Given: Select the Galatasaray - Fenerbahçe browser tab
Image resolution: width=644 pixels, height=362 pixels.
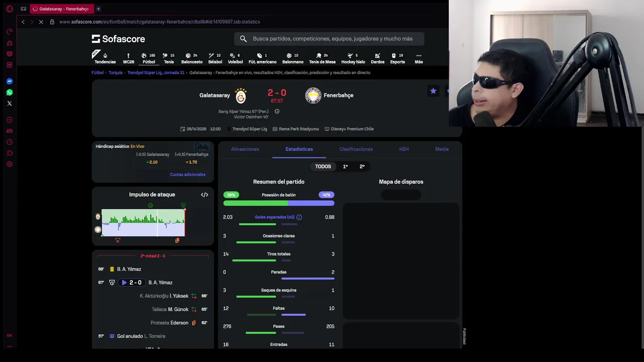Looking at the screenshot, I should click(x=62, y=9).
